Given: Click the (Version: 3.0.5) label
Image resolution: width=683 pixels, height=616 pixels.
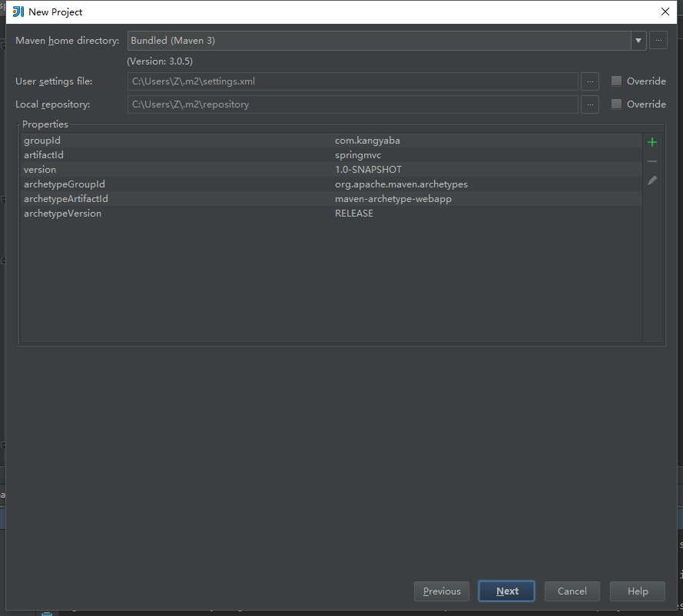Looking at the screenshot, I should (x=160, y=61).
